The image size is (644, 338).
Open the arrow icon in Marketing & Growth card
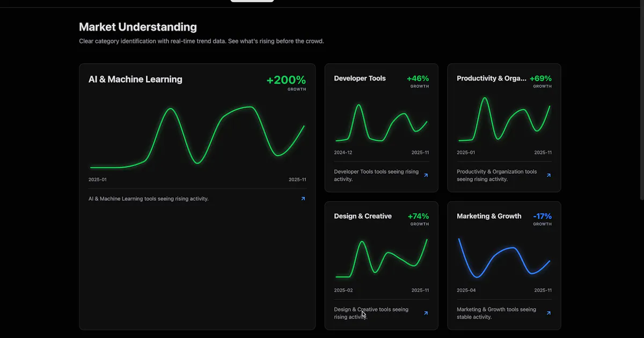tap(549, 313)
